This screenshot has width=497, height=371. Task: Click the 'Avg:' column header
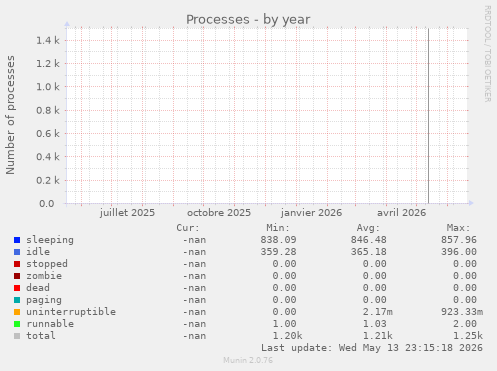coord(368,228)
